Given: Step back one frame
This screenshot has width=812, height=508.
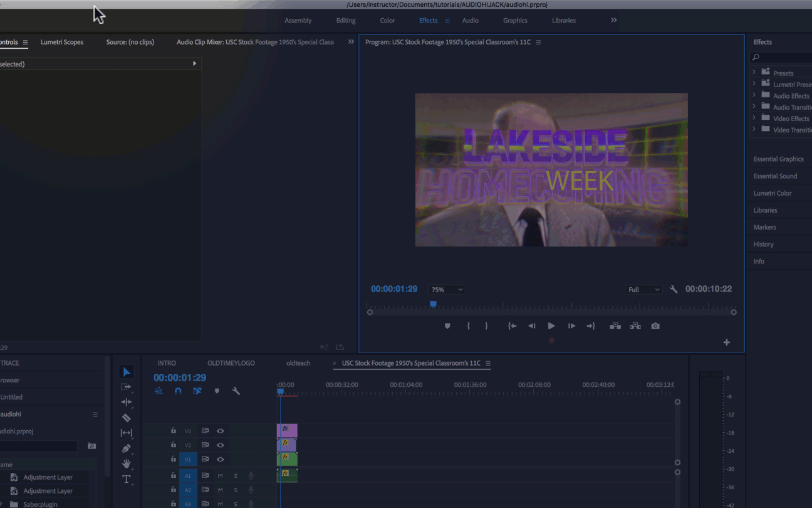Looking at the screenshot, I should click(531, 326).
